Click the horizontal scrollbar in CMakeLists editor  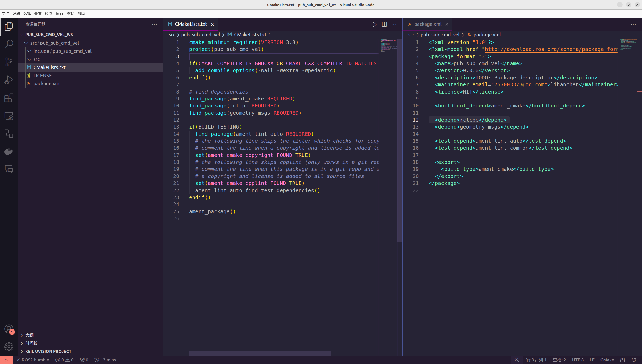(x=259, y=353)
